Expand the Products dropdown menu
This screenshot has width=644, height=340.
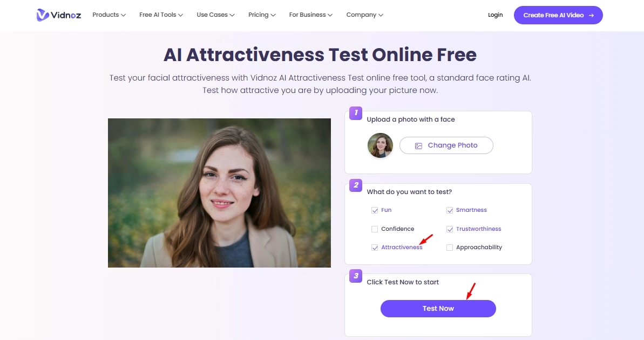tap(109, 15)
